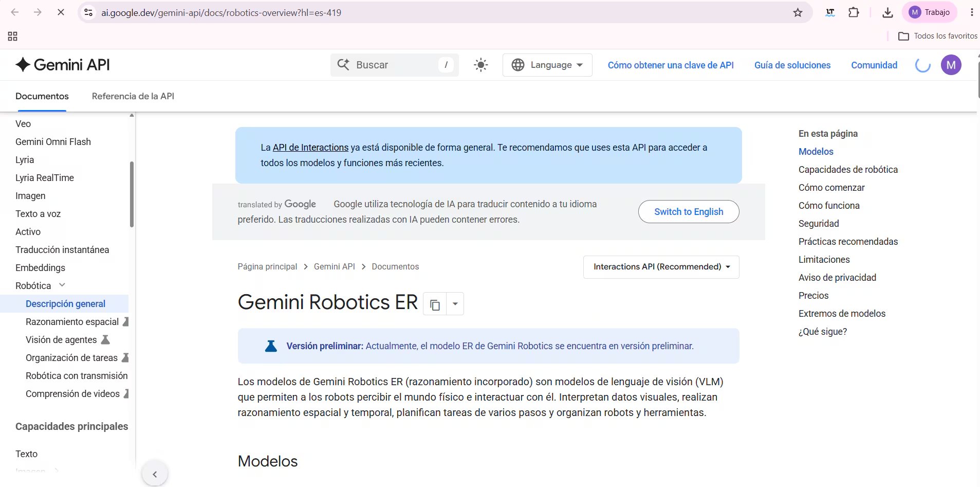Open the API de Interactions link
The width and height of the screenshot is (980, 487).
(310, 148)
